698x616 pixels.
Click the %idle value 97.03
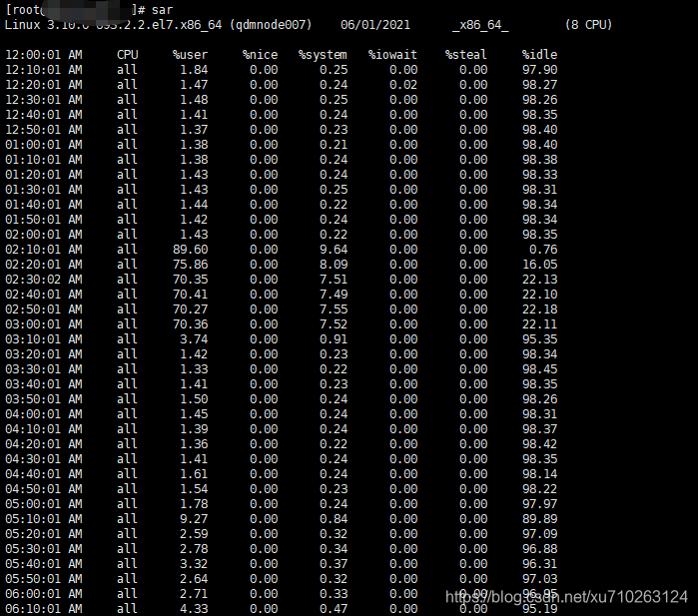(x=539, y=579)
